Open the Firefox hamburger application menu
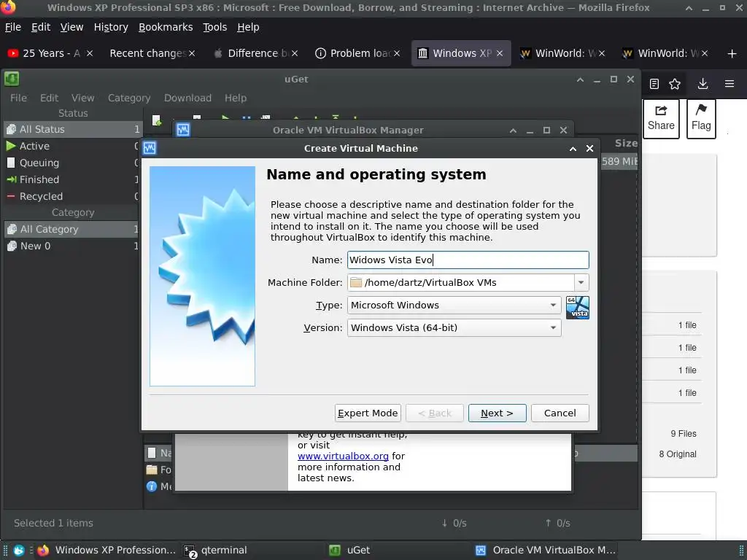This screenshot has width=747, height=560. click(729, 84)
